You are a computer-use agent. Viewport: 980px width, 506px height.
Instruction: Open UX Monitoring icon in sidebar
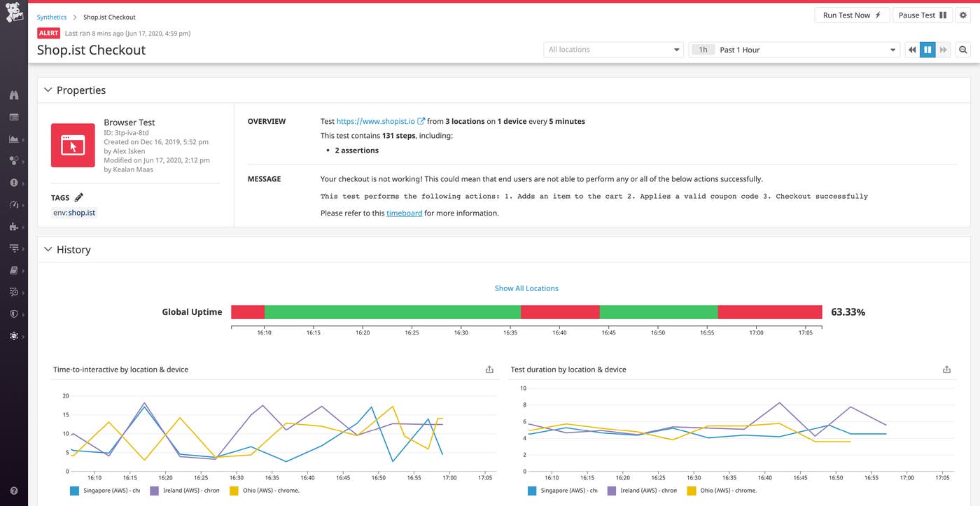(14, 336)
